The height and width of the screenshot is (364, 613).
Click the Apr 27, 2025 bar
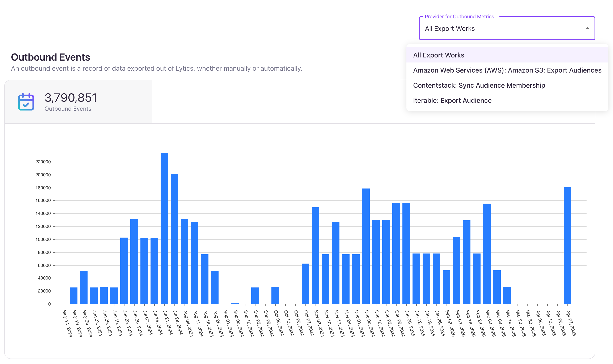point(567,245)
